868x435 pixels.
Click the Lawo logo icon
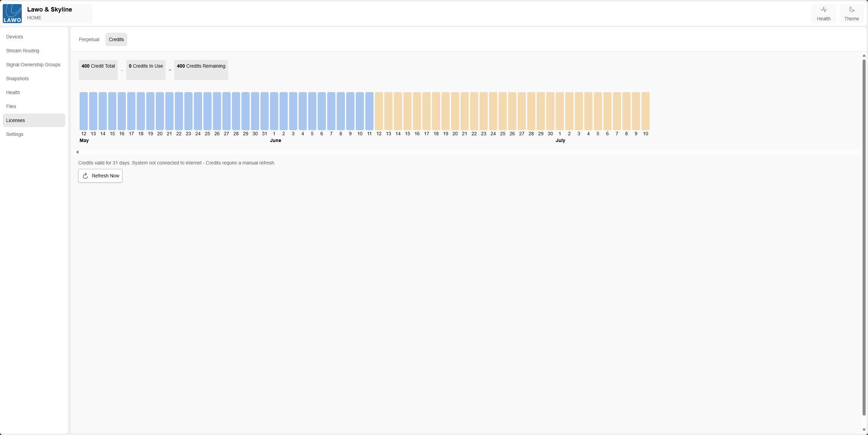coord(12,14)
